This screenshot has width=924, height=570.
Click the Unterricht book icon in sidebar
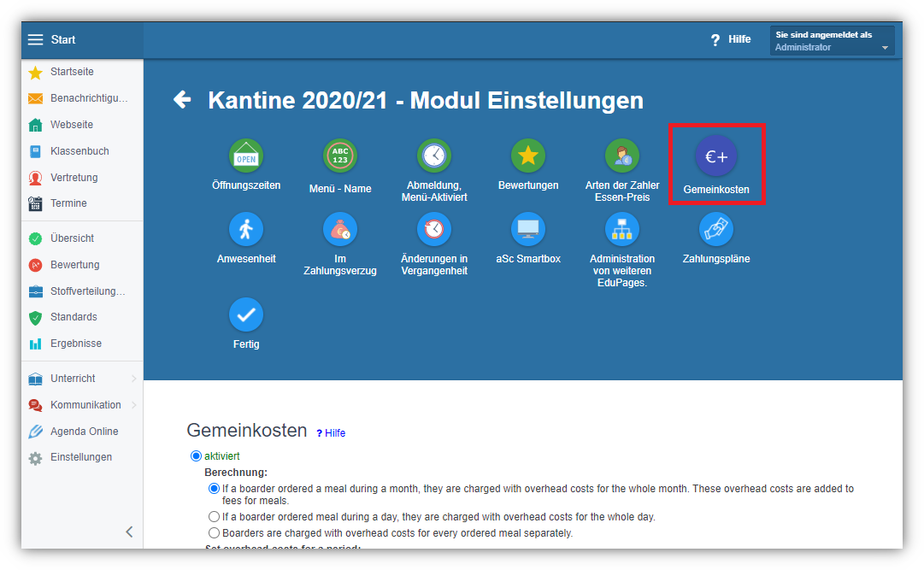pyautogui.click(x=35, y=379)
